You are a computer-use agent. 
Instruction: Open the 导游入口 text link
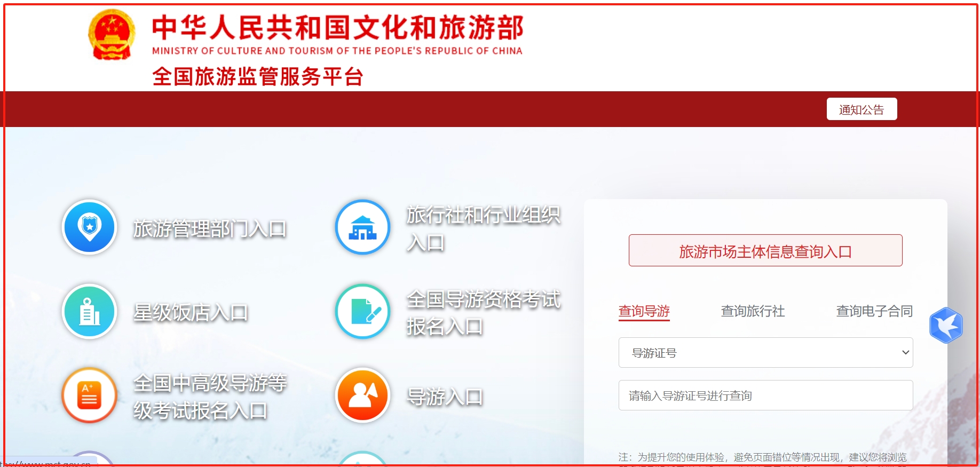click(x=445, y=397)
